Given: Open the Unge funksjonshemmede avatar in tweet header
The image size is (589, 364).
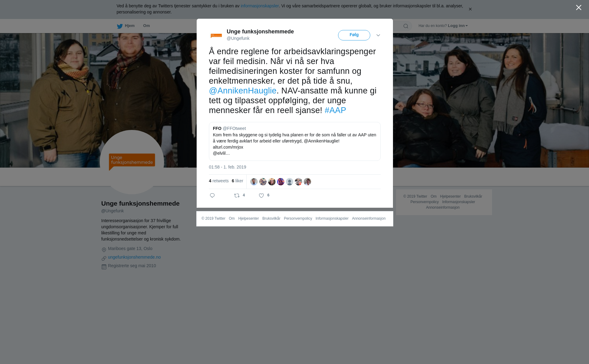Looking at the screenshot, I should click(x=216, y=36).
